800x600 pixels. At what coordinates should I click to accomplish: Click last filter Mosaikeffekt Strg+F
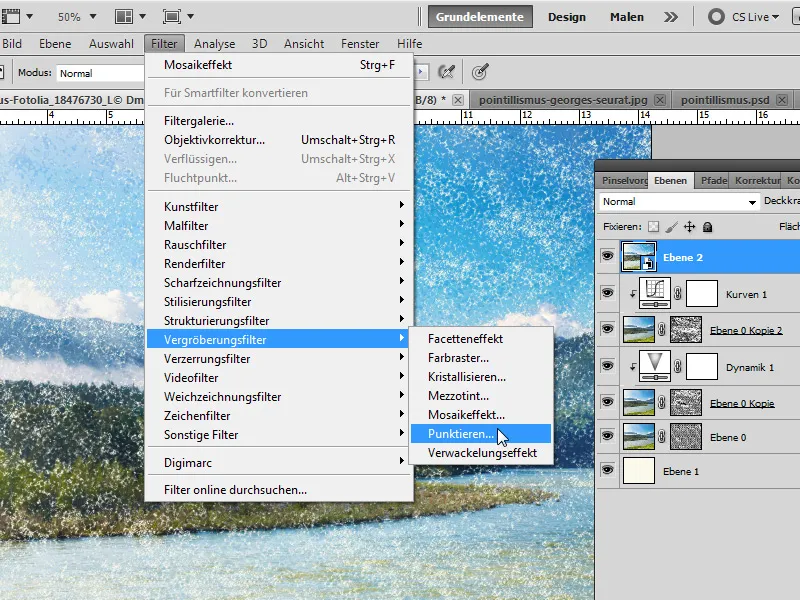[x=279, y=65]
